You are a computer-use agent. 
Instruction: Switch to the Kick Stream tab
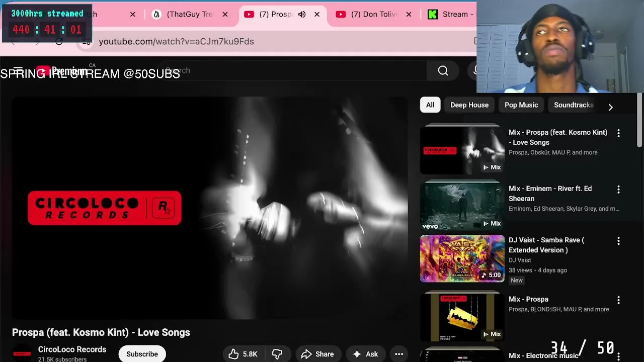tap(450, 14)
